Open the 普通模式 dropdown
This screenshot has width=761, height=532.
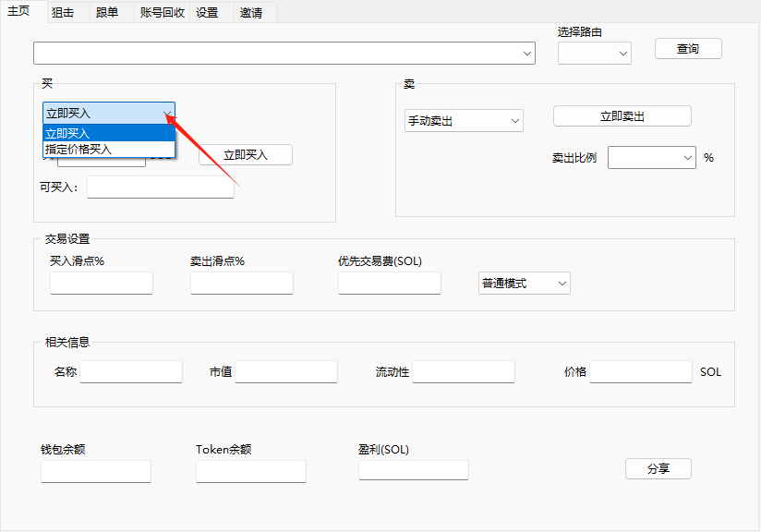pos(525,283)
